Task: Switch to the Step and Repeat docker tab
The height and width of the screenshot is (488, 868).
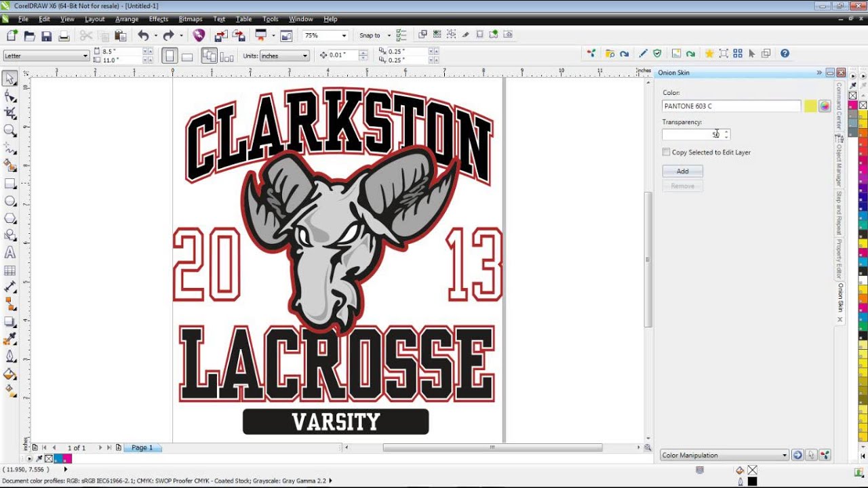Action: [x=839, y=213]
